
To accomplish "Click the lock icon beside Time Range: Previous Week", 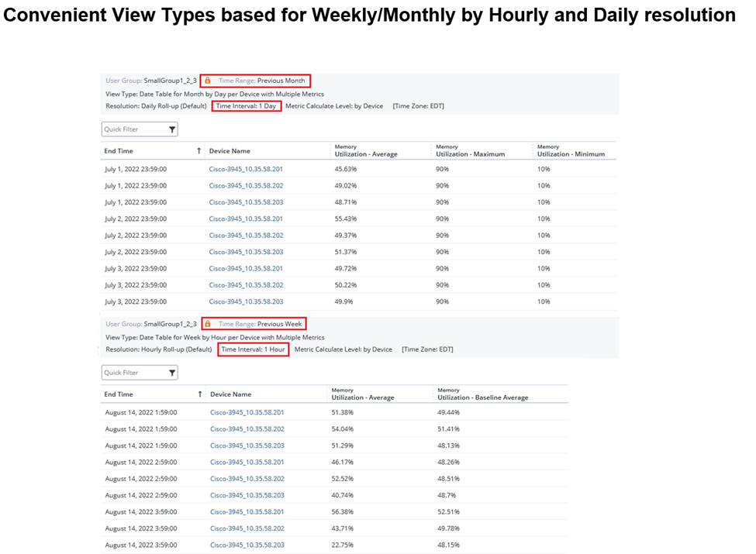I will point(207,324).
